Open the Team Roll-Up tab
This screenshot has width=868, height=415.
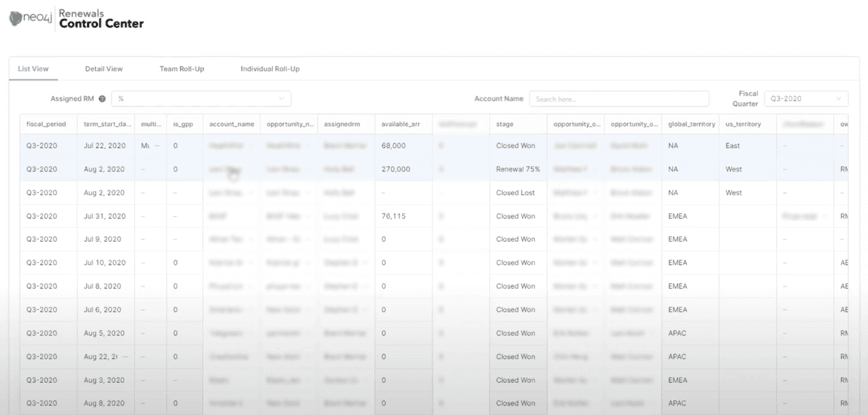click(x=182, y=69)
